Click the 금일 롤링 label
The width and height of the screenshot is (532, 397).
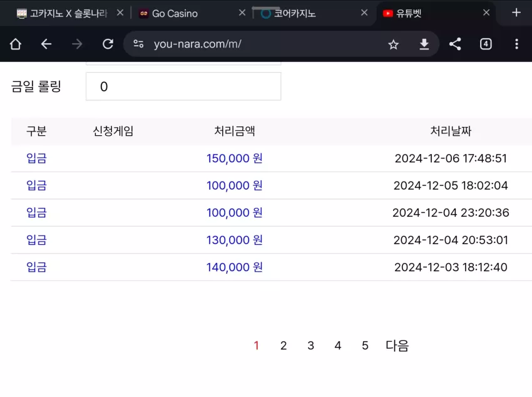pyautogui.click(x=36, y=86)
